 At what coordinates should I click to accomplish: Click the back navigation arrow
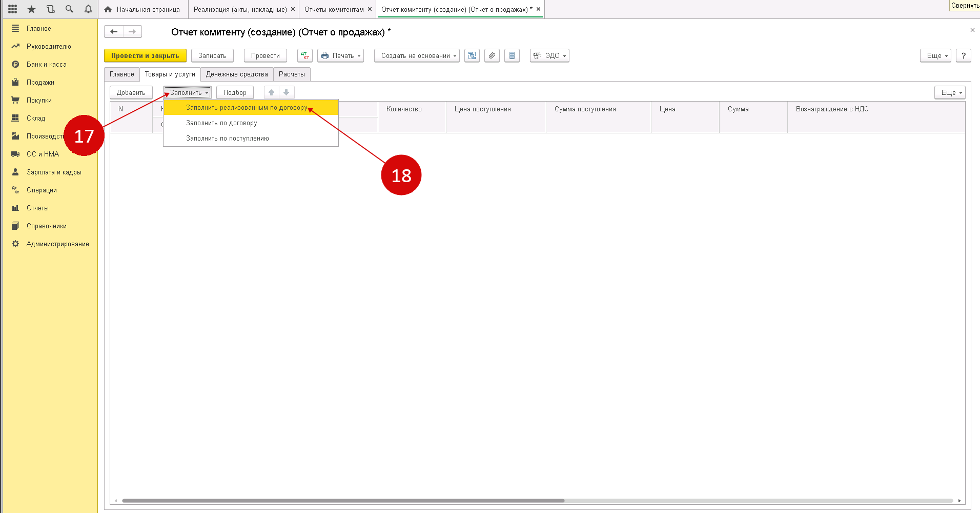tap(114, 32)
